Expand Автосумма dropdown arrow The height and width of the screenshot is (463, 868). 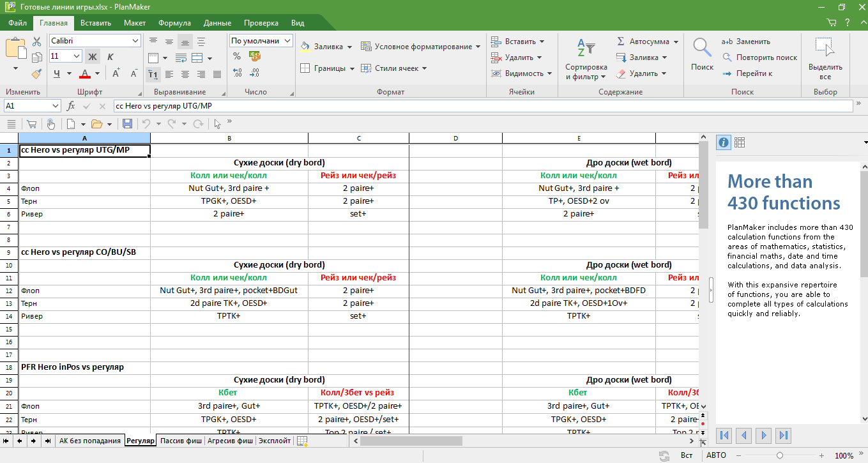(x=676, y=42)
